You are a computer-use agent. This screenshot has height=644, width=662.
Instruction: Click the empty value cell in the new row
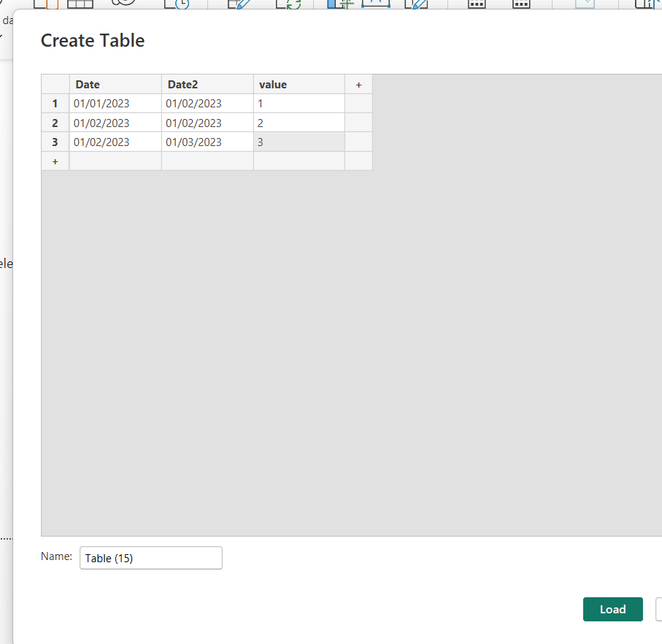(299, 161)
